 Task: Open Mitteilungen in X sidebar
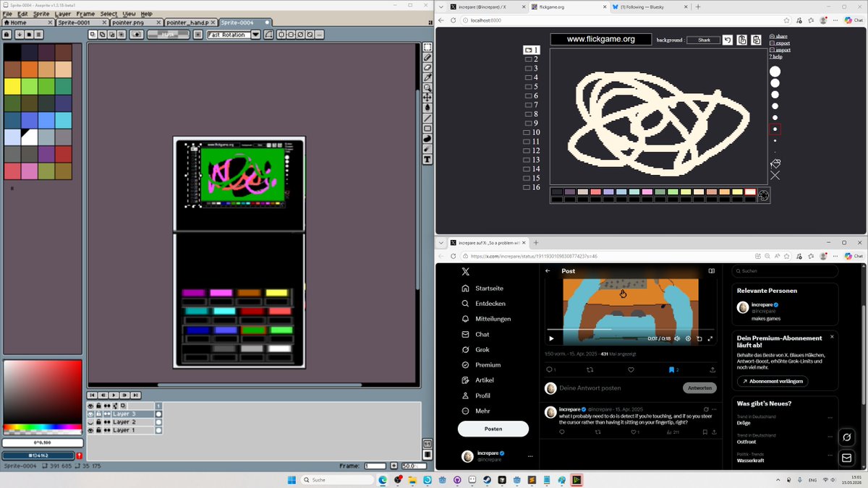[x=487, y=319]
